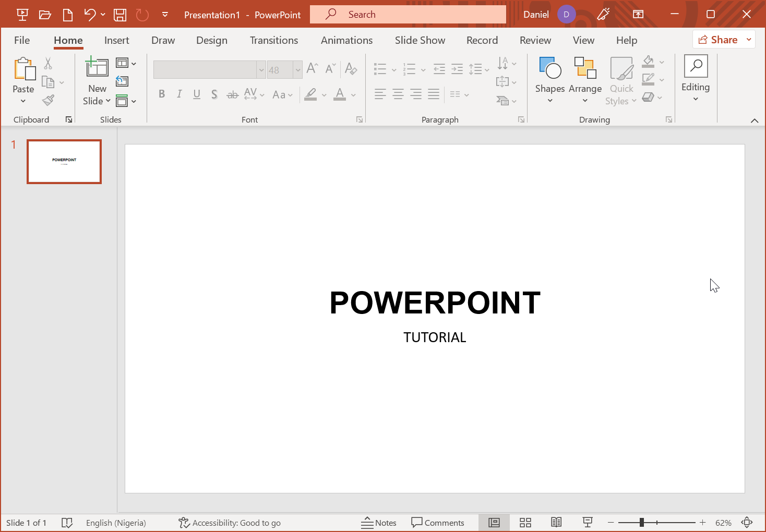The image size is (766, 532).
Task: Start slide show from status bar icon
Action: (588, 523)
